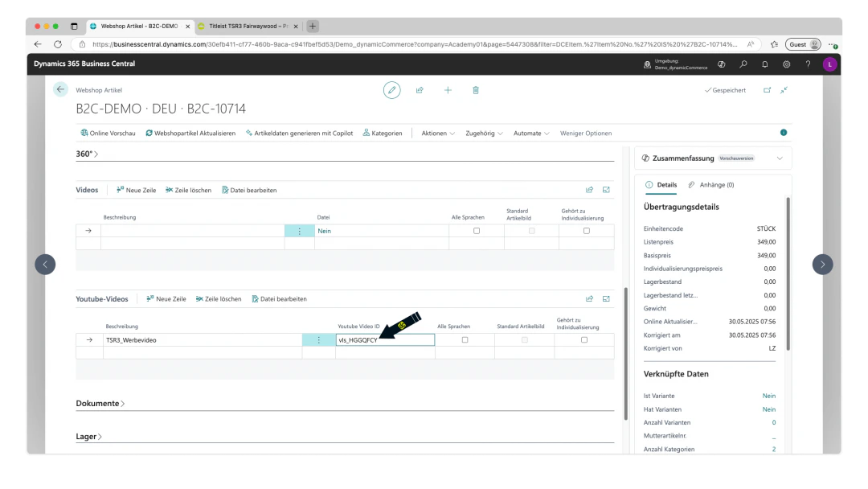This screenshot has height=489, width=868.
Task: Toggle Gehört zu Individualisierung in Videos row
Action: pos(586,231)
